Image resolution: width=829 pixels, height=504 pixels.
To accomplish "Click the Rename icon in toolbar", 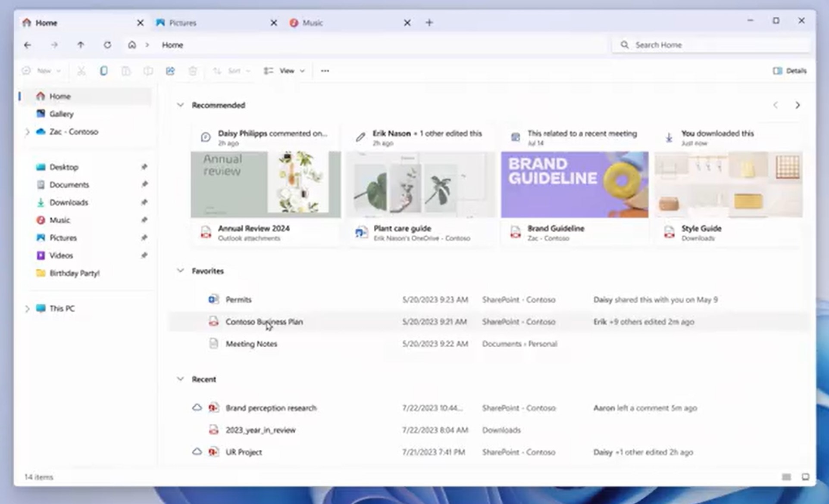I will click(148, 71).
